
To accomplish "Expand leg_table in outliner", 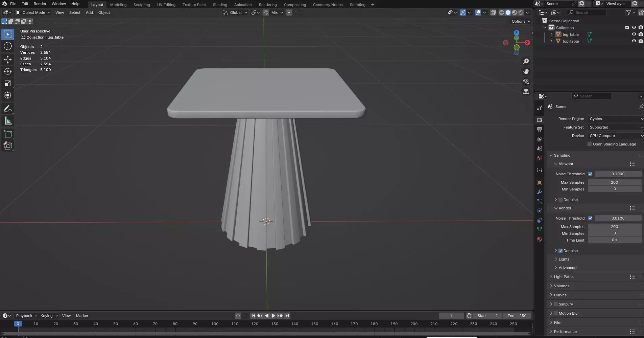I will 552,34.
